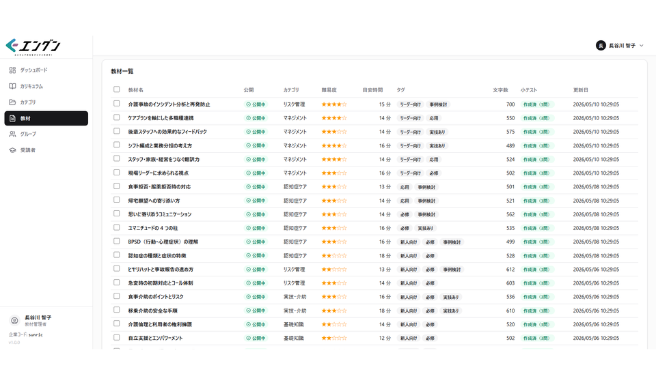Toggle the select-all checkbox in table header

click(x=117, y=89)
